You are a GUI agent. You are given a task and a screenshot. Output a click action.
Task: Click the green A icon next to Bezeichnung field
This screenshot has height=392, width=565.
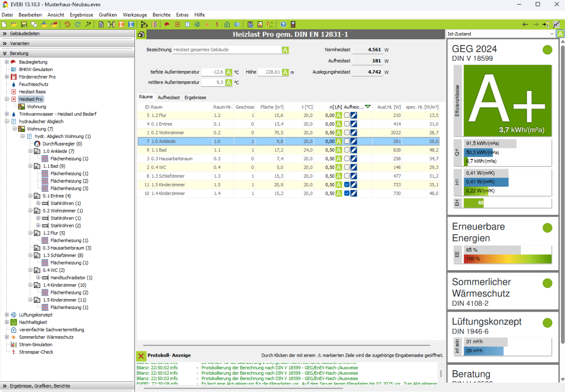point(285,50)
